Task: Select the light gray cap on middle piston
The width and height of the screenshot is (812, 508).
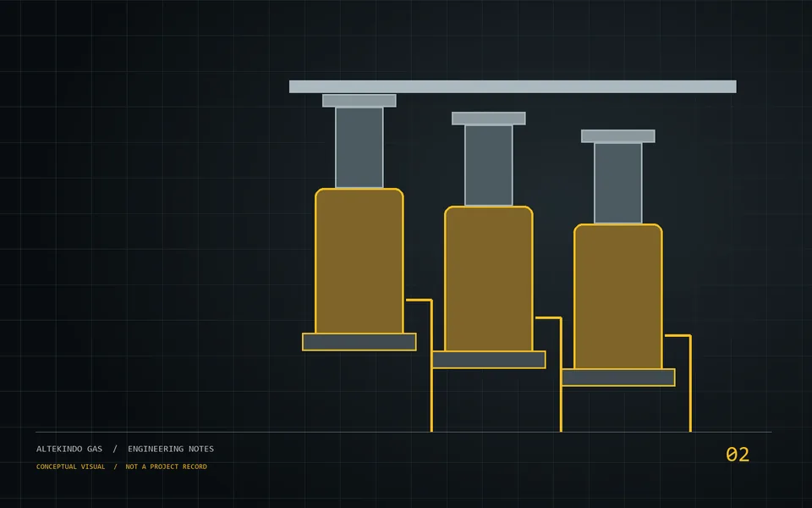Action: point(489,119)
